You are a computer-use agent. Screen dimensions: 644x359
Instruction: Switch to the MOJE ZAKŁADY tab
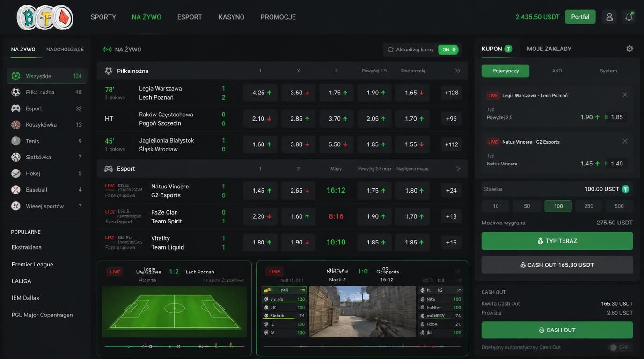tap(549, 49)
